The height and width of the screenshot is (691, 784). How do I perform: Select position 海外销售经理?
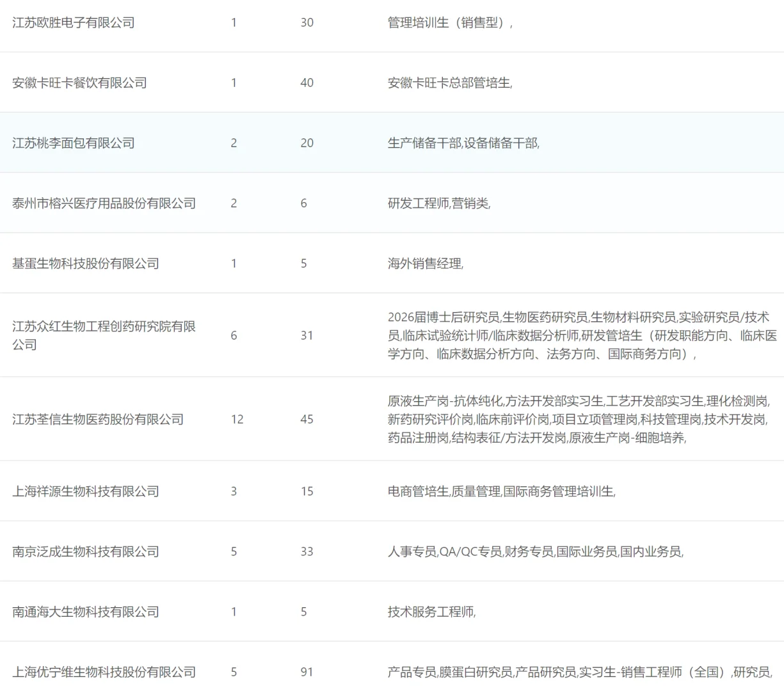tap(426, 263)
